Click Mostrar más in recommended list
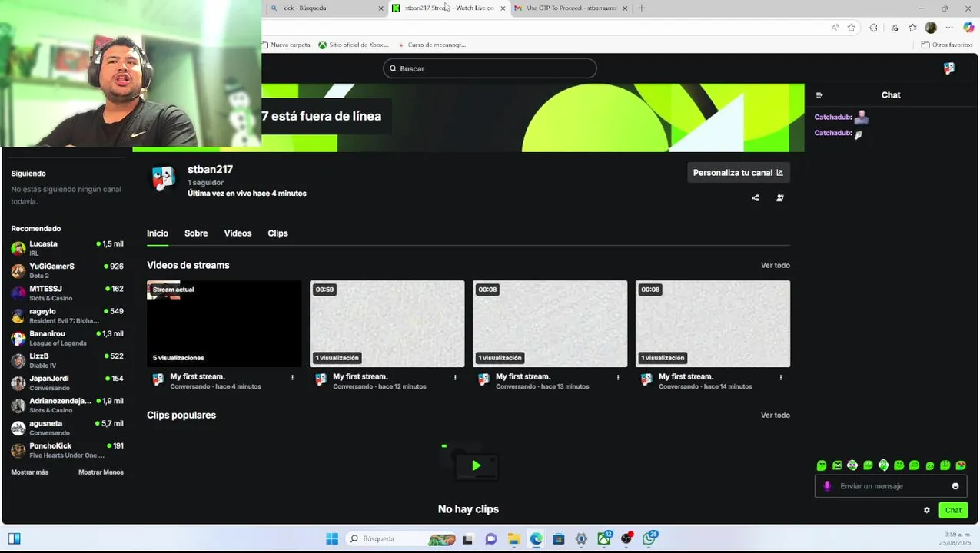Image resolution: width=980 pixels, height=553 pixels. click(x=29, y=472)
